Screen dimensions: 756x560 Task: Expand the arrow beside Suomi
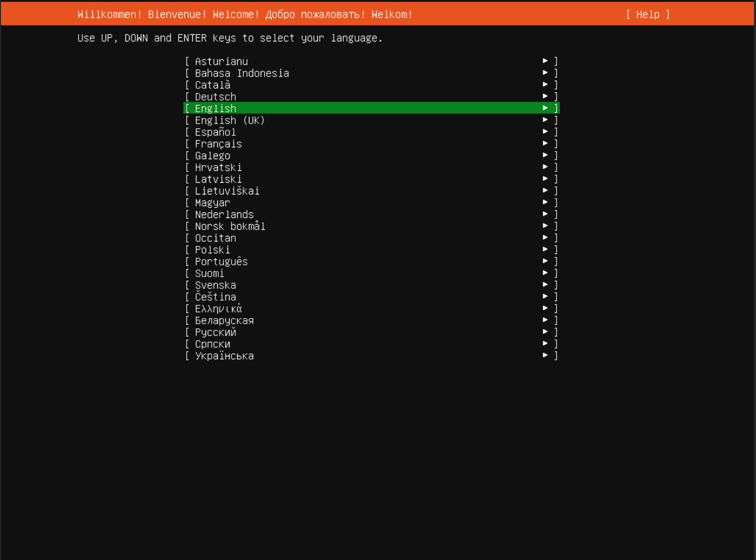point(545,273)
